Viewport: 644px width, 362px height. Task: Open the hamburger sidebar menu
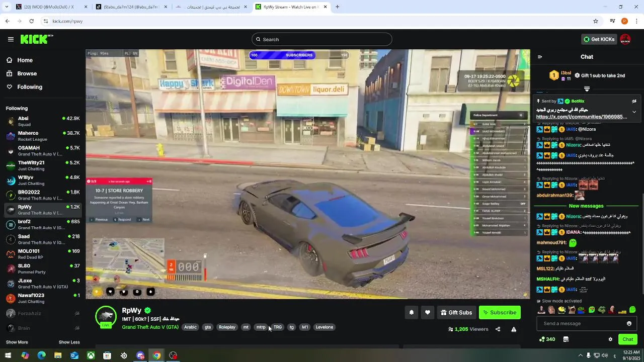pos(11,39)
